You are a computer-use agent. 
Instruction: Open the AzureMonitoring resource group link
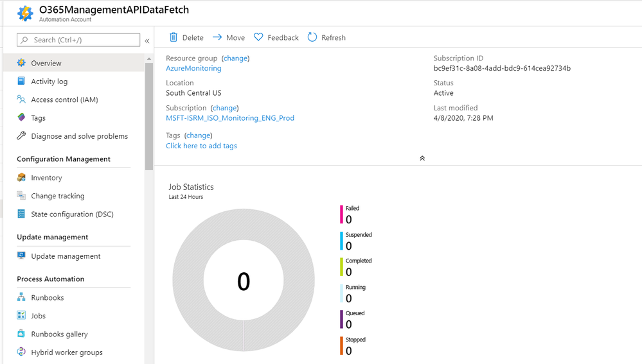pyautogui.click(x=193, y=68)
